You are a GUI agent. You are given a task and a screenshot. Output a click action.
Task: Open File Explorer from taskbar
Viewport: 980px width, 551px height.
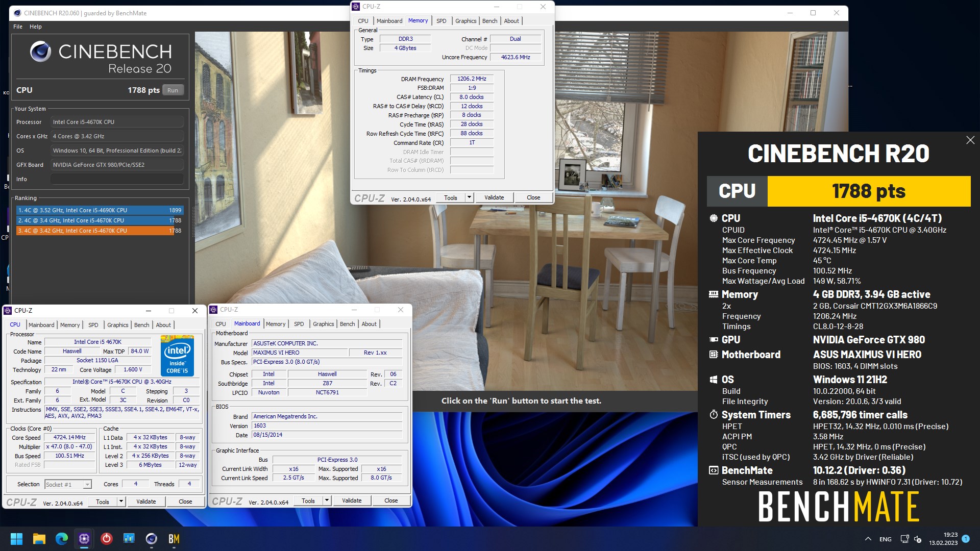[x=39, y=539]
